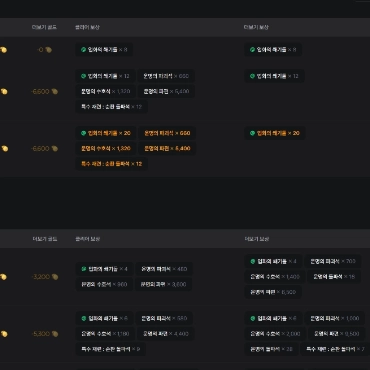Click '클리어 보상' header of the bottom table

88,239
